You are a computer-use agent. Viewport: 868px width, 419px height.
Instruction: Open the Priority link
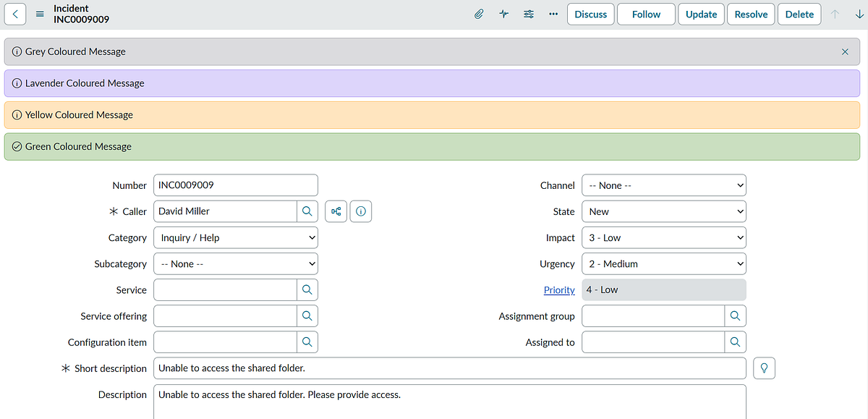point(558,289)
